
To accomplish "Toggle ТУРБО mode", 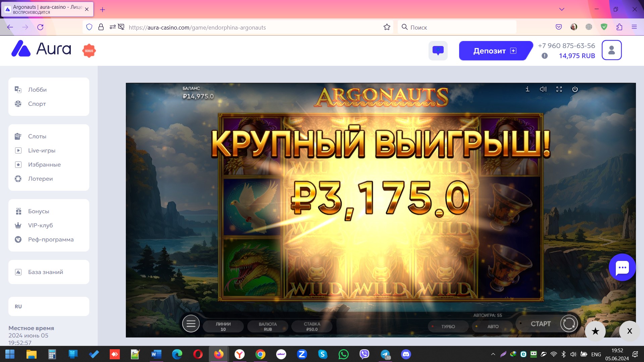I will (x=448, y=326).
